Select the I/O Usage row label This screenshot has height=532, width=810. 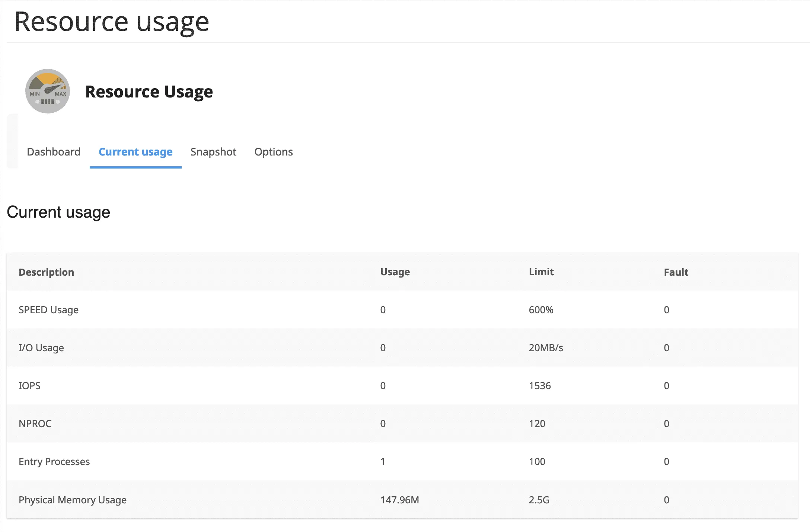(x=41, y=348)
